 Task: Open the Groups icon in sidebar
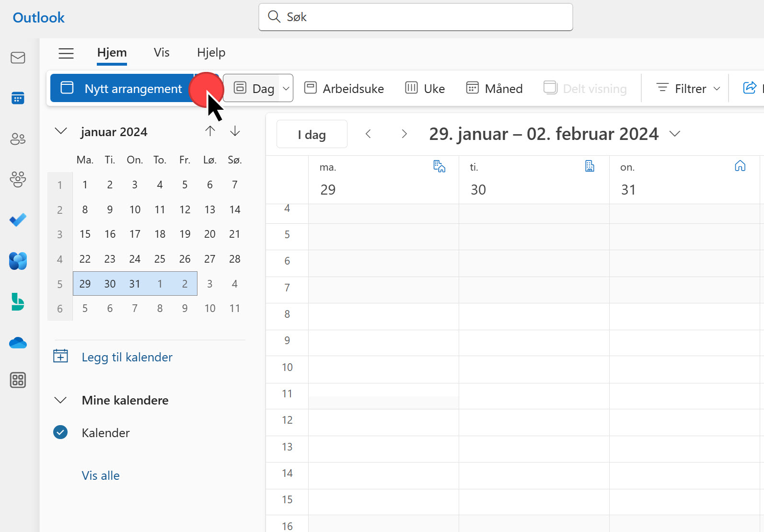pyautogui.click(x=18, y=179)
